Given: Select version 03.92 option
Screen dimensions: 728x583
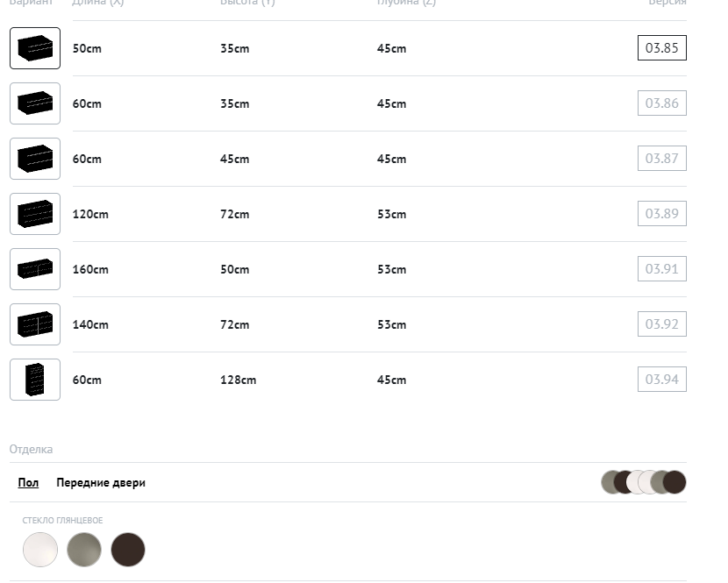Looking at the screenshot, I should (x=661, y=324).
